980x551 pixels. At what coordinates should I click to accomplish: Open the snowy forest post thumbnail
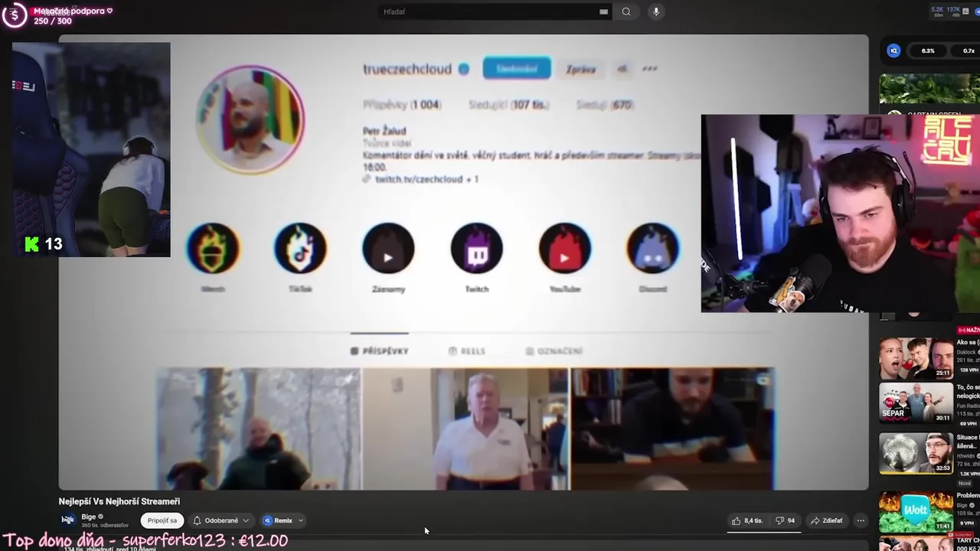259,429
